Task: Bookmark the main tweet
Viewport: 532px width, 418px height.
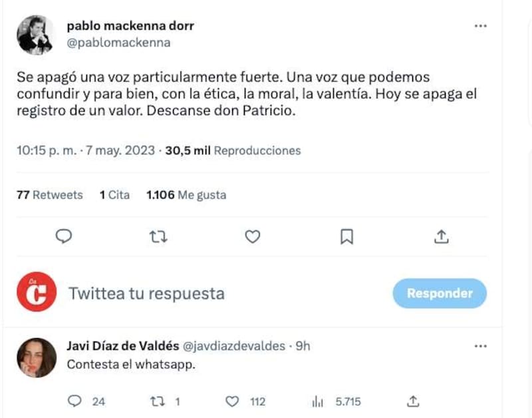Action: 346,236
